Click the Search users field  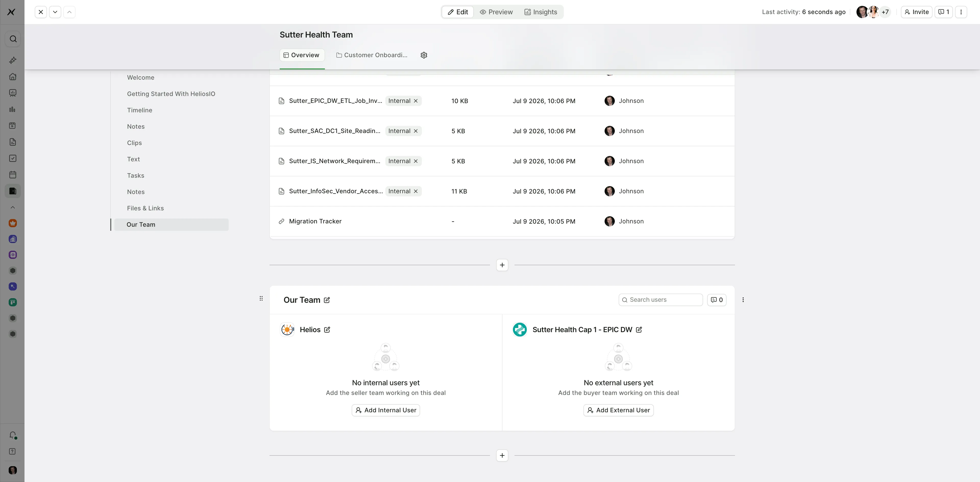click(661, 300)
